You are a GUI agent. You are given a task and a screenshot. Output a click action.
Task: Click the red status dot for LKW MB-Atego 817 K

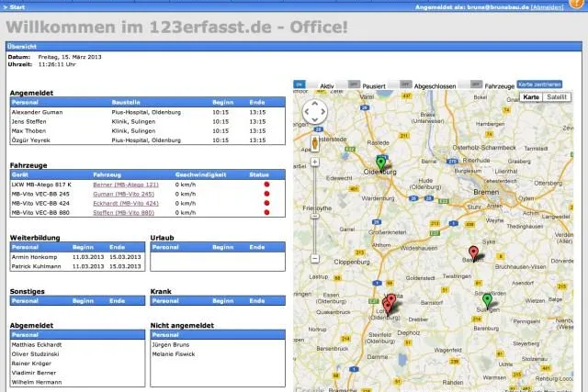(266, 185)
